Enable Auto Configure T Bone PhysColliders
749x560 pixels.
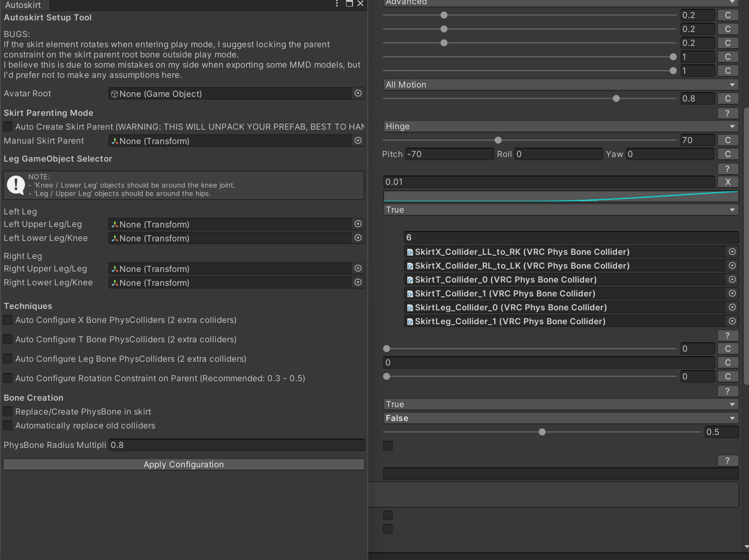tap(8, 340)
